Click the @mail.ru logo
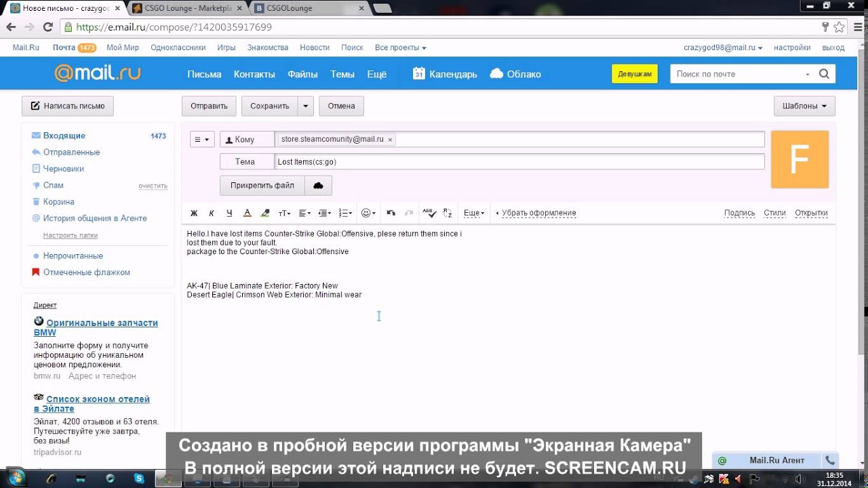868x488 pixels. [98, 73]
